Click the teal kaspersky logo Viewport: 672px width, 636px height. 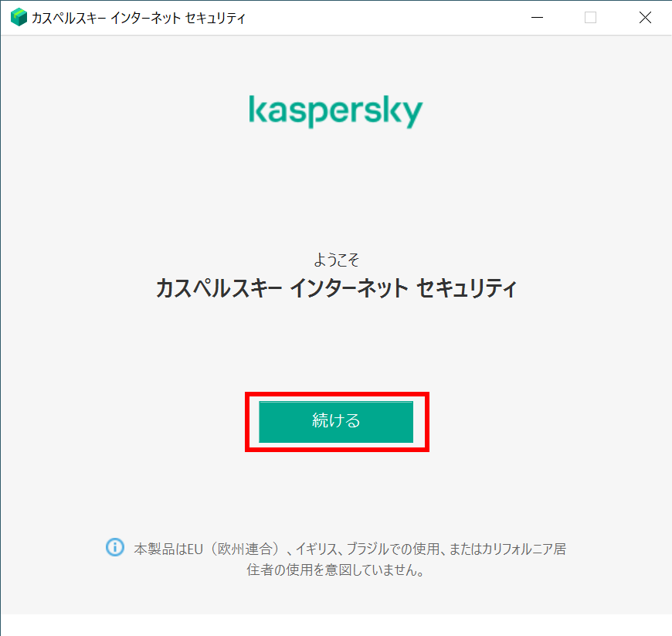coord(336,111)
